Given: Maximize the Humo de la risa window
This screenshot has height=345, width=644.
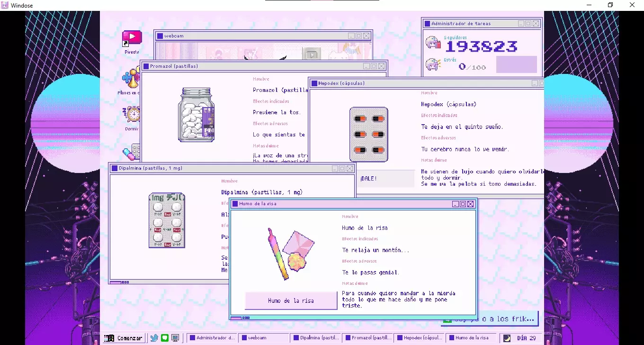Looking at the screenshot, I should point(463,204).
